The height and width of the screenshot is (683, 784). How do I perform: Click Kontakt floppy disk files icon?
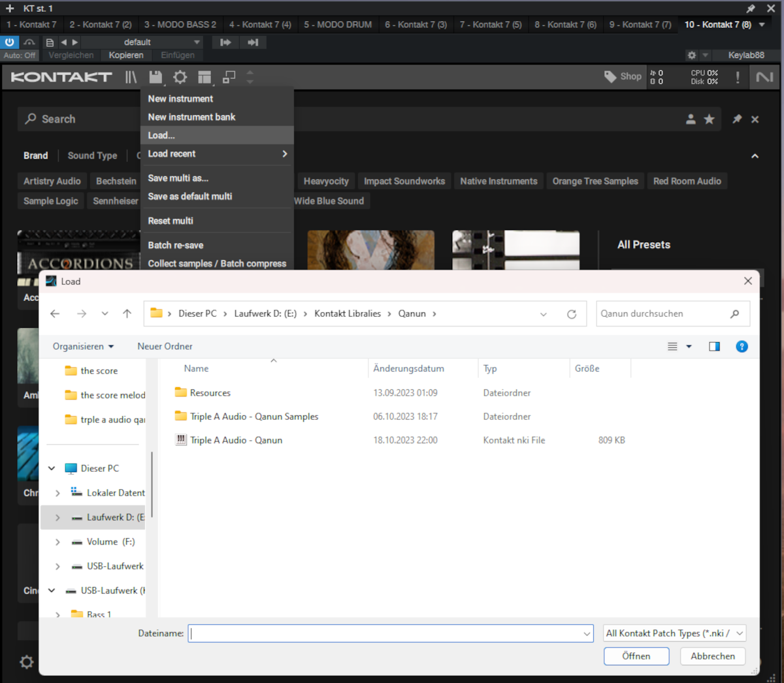point(155,77)
